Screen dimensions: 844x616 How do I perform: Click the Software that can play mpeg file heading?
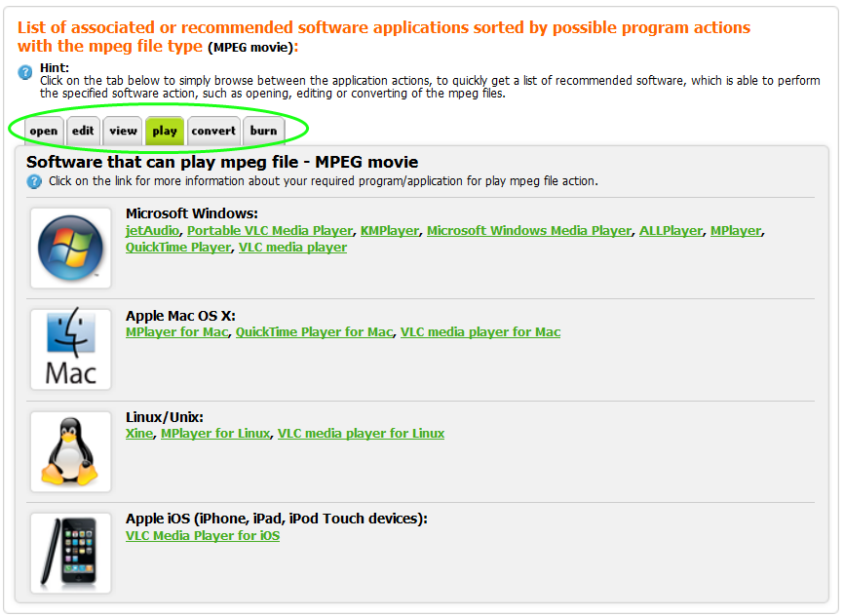tap(222, 162)
